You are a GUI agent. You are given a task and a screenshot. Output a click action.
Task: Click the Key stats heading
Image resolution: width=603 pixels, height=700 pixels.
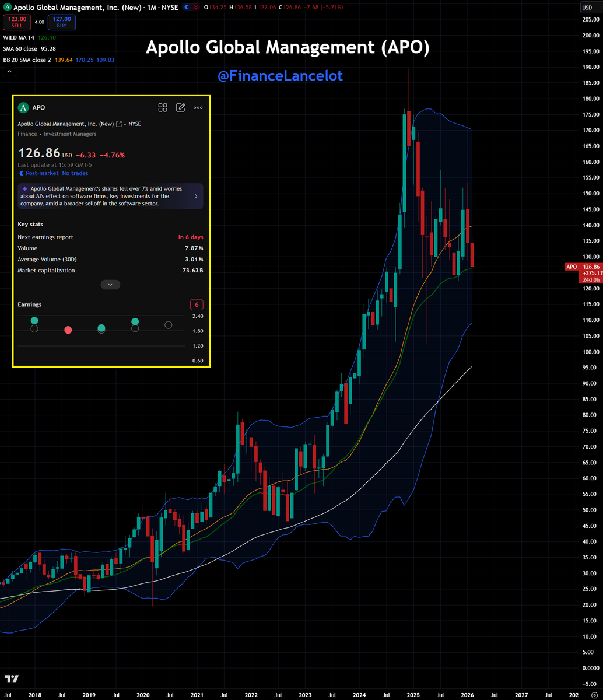(x=30, y=224)
